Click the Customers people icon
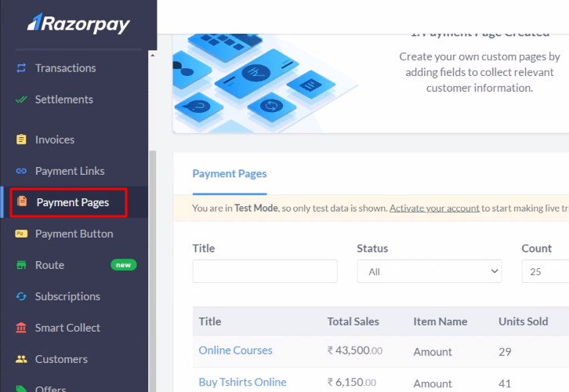Image resolution: width=569 pixels, height=392 pixels. point(21,359)
